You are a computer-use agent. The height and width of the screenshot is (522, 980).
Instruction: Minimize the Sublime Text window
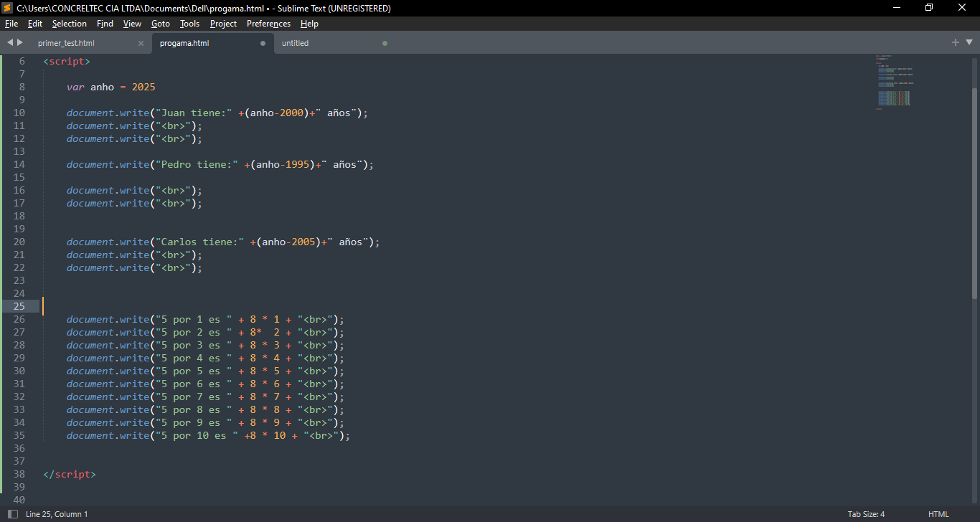(x=897, y=8)
